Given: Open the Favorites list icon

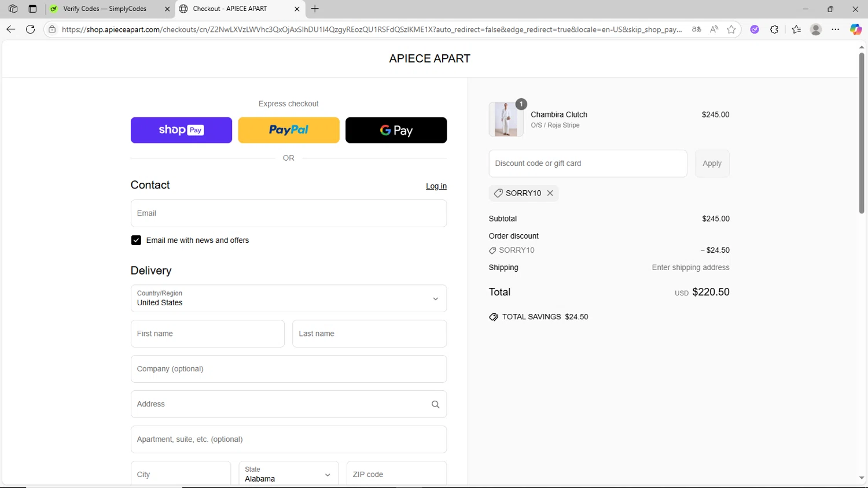Looking at the screenshot, I should [796, 29].
